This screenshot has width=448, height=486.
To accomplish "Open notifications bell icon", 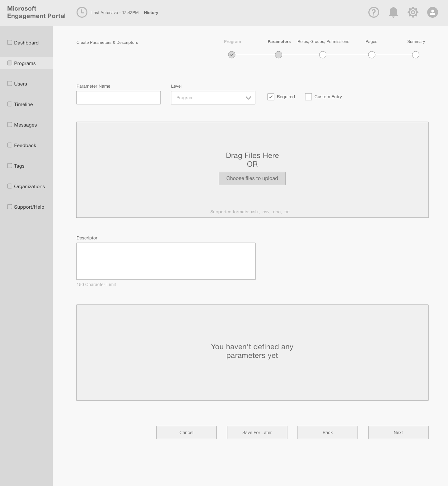I will (393, 12).
